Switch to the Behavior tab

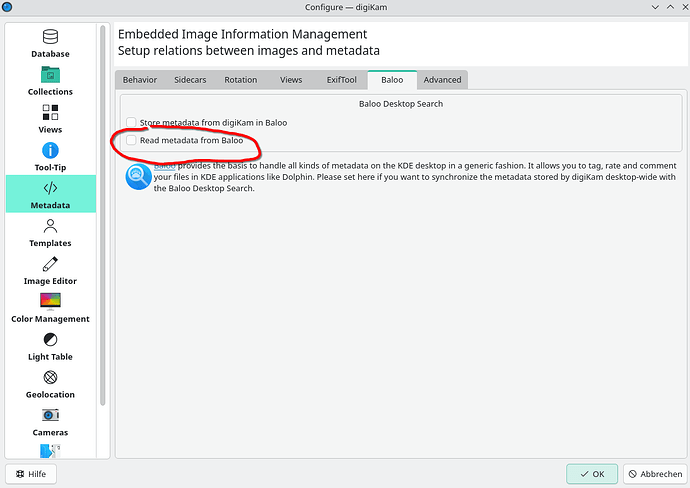[x=140, y=80]
